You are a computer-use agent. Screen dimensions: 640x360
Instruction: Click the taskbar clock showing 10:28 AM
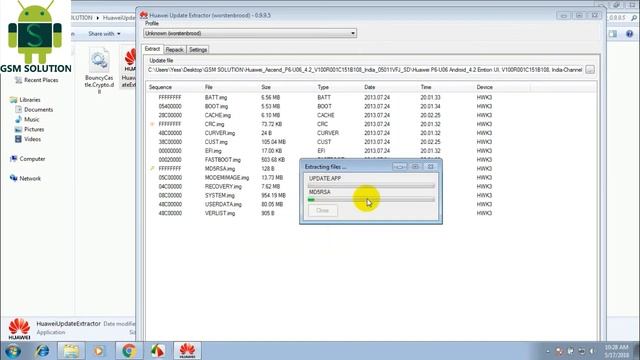pos(617,351)
